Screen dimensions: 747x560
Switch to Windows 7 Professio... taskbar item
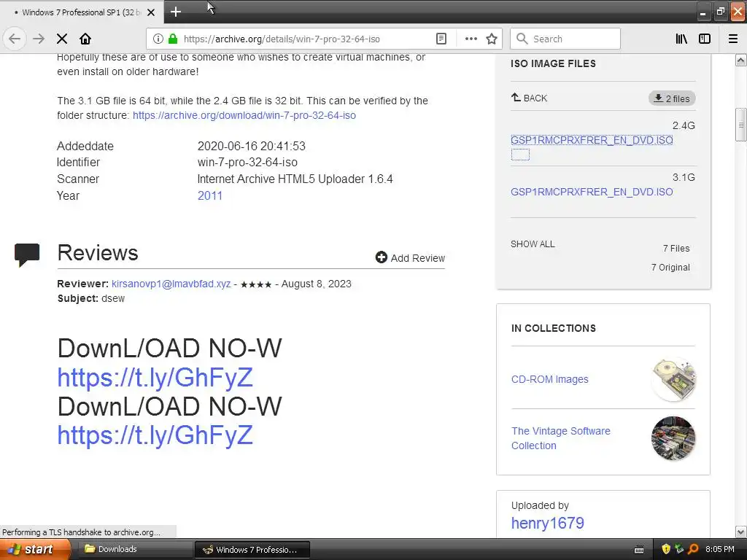point(252,550)
